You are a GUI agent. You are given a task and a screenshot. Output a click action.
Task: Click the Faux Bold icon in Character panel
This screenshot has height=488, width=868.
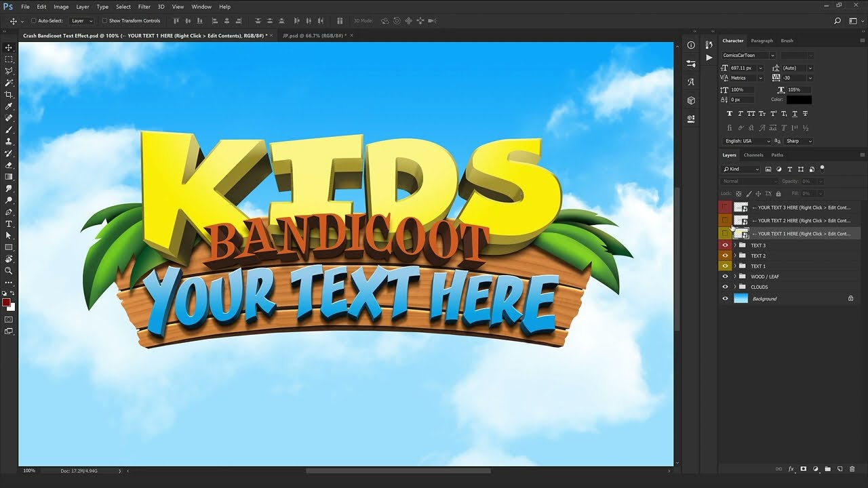pyautogui.click(x=730, y=114)
